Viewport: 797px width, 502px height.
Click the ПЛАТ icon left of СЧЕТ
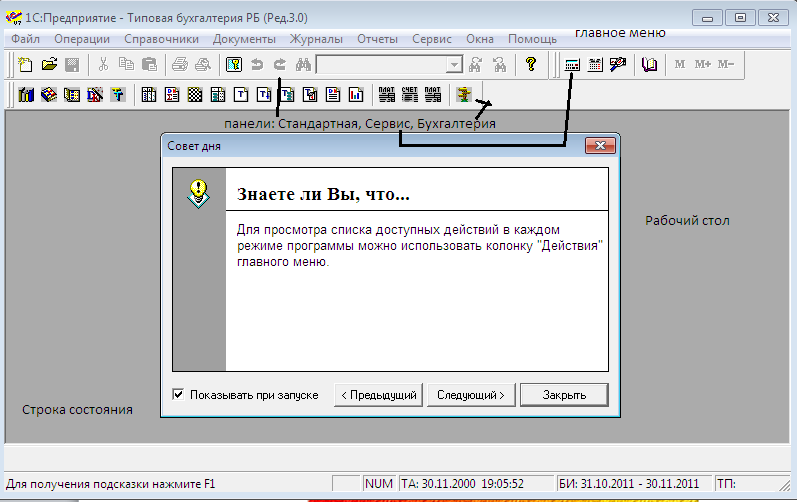click(x=387, y=95)
